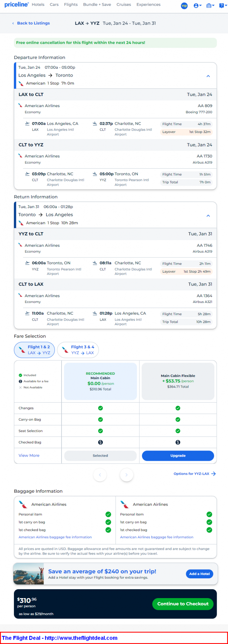The image size is (228, 644).
Task: Upgrade to Main Cabin Flexible
Action: tap(178, 456)
